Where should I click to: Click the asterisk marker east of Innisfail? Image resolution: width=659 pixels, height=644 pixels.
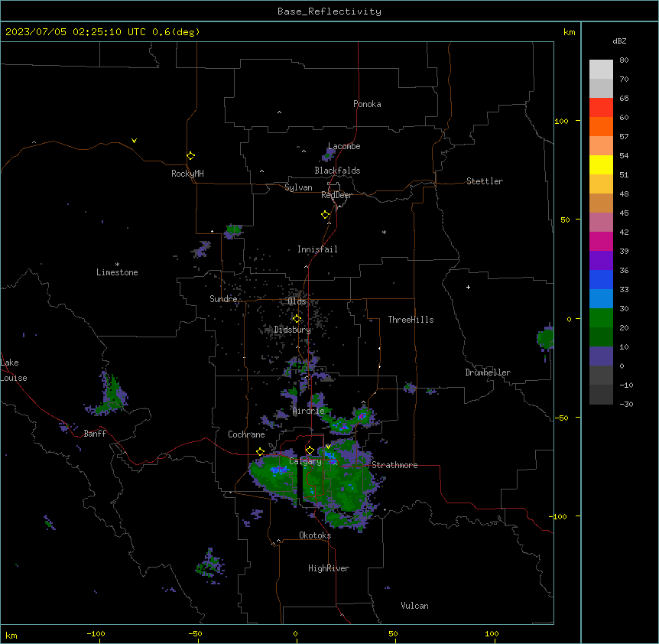[384, 232]
